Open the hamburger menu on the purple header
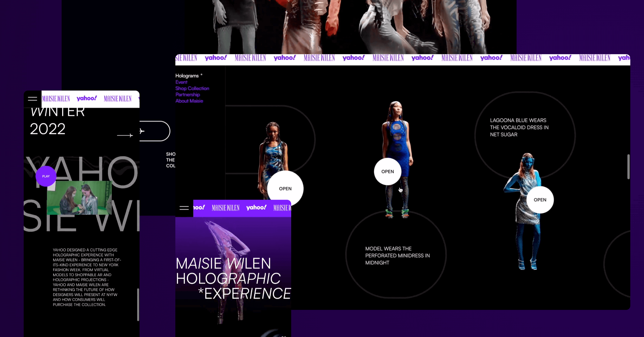The image size is (644, 337). pyautogui.click(x=184, y=208)
